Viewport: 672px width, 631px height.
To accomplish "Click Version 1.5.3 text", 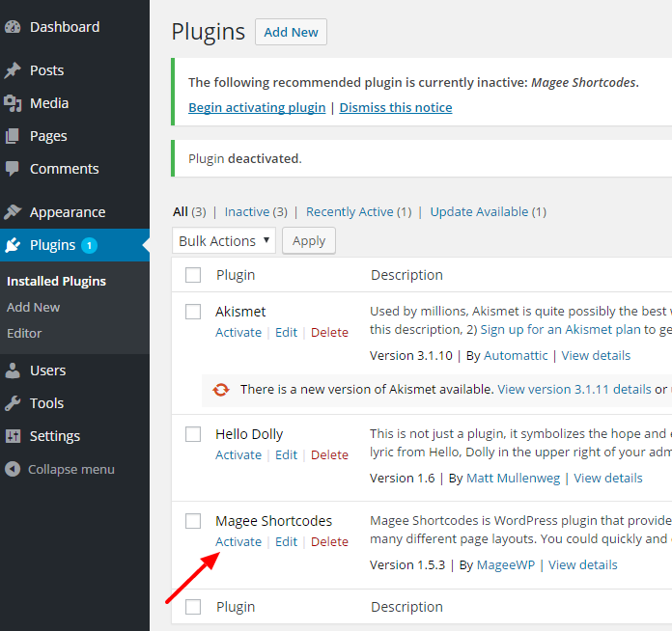I will (407, 565).
